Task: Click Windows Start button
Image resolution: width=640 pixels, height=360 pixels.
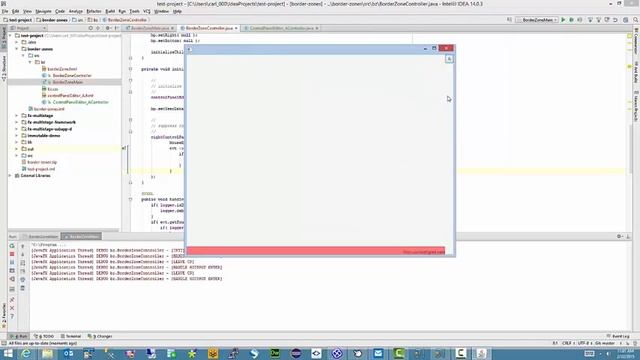Action: [x=8, y=353]
